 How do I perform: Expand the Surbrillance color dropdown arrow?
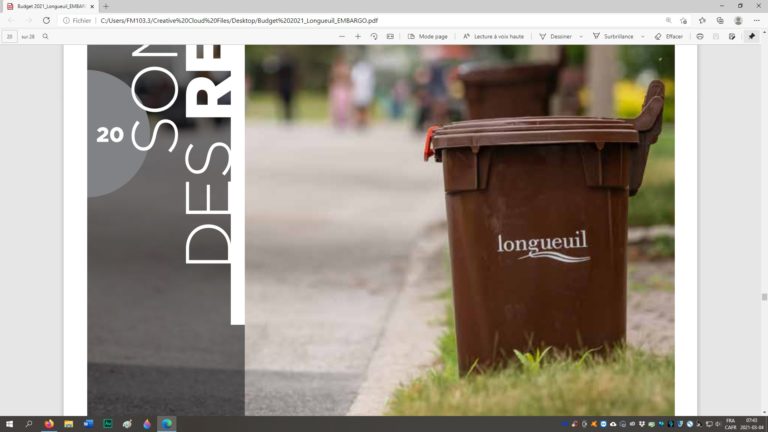[x=643, y=36]
